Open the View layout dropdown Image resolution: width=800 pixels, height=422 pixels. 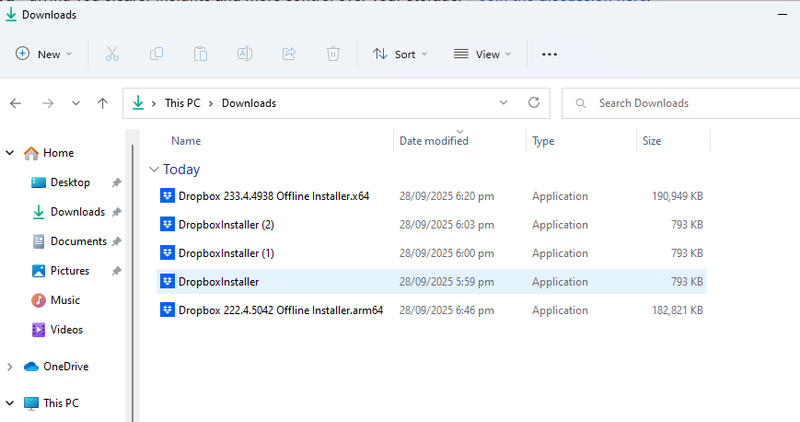point(482,54)
